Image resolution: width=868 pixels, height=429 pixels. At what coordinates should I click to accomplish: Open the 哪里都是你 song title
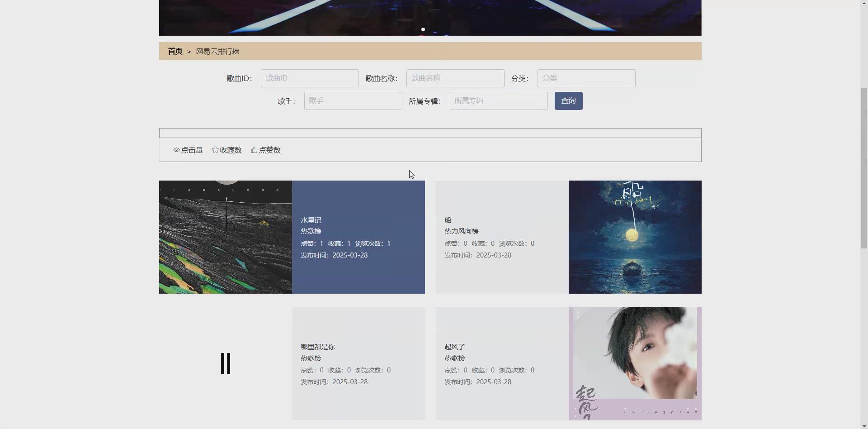point(318,347)
